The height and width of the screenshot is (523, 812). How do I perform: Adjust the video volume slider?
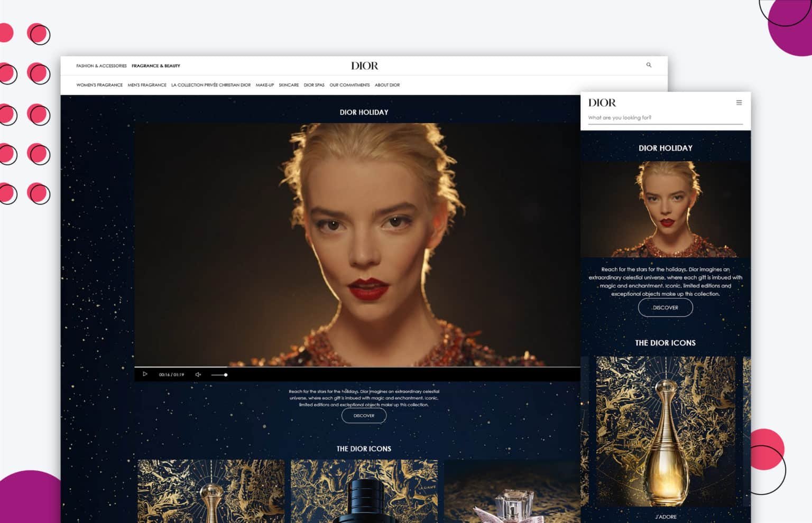tap(219, 375)
